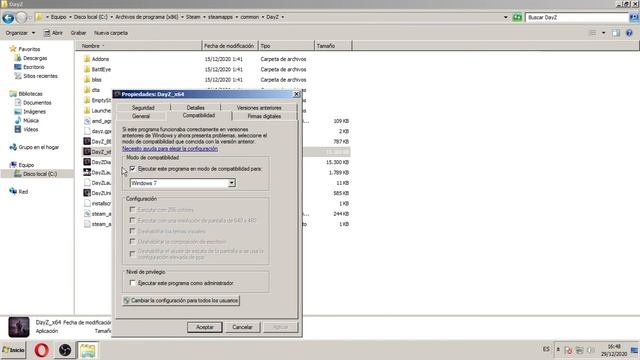
Task: Click the Explorer help question mark icon
Action: (x=629, y=33)
